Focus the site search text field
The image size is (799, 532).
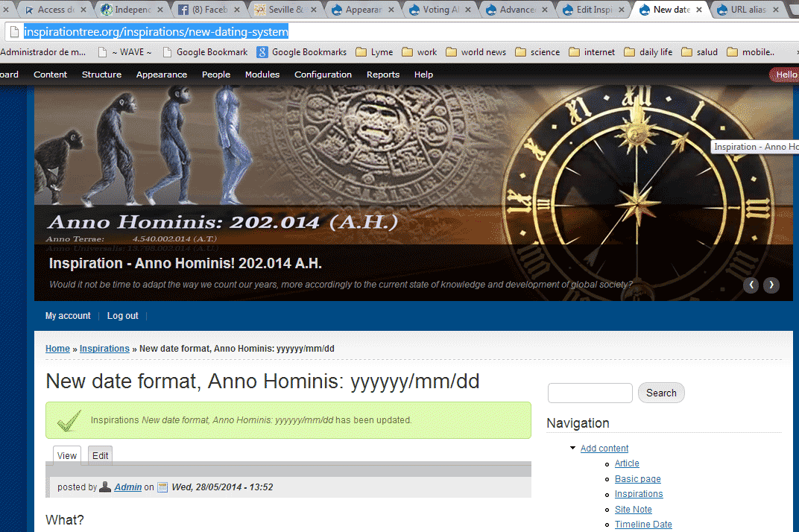point(590,393)
